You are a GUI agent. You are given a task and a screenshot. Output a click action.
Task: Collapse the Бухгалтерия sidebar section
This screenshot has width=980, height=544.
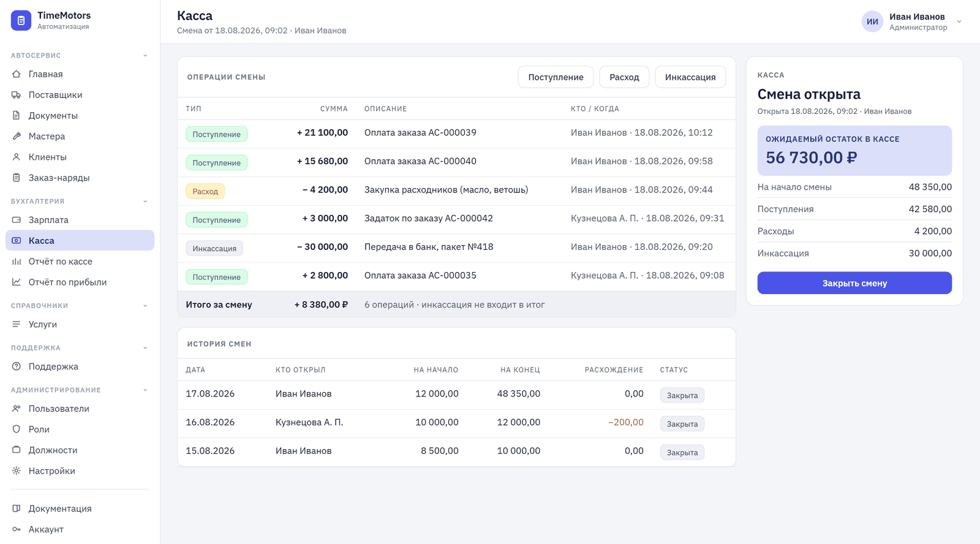[x=145, y=202]
